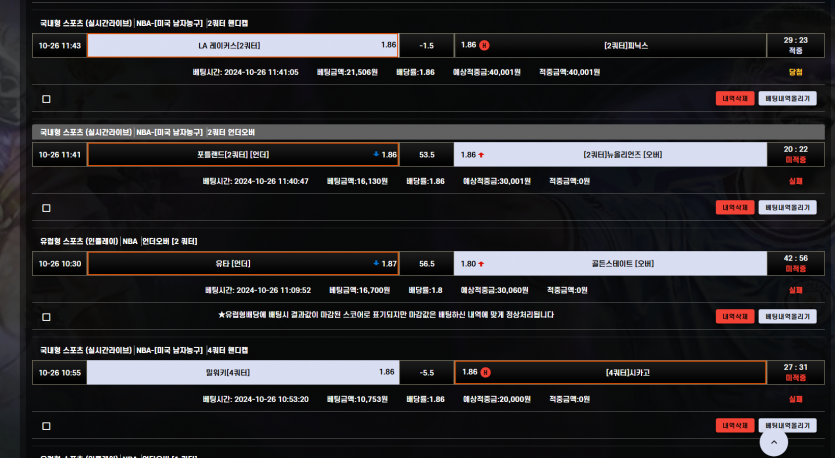Click 베팅내역올리기 button for the Lakers bet

pyautogui.click(x=788, y=99)
